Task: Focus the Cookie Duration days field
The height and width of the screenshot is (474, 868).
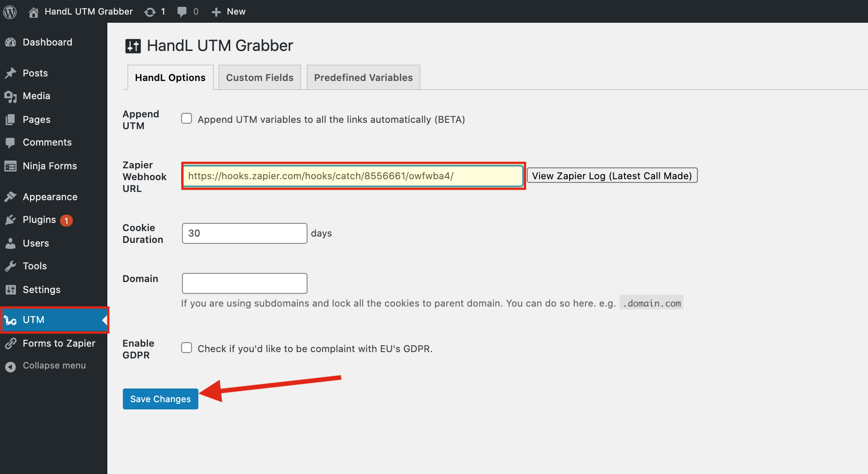Action: (x=244, y=233)
